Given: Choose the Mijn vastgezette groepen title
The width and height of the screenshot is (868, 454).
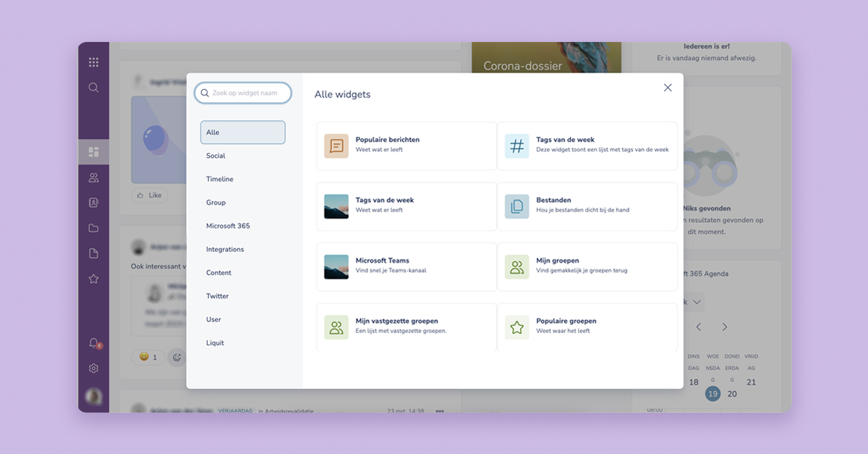Looking at the screenshot, I should (396, 321).
